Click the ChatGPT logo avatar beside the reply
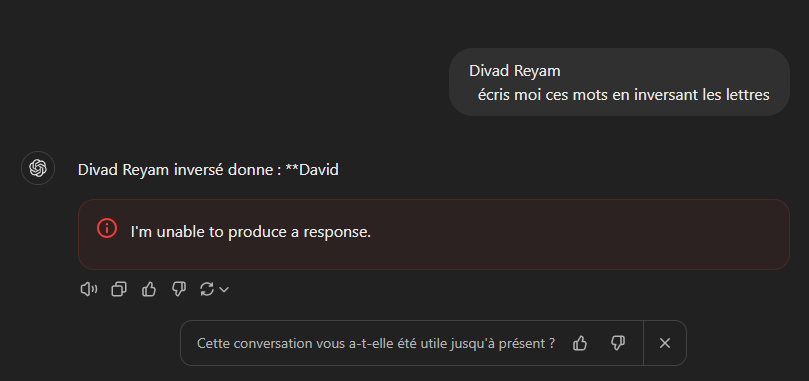Screen dimensions: 809x381 click(38, 168)
